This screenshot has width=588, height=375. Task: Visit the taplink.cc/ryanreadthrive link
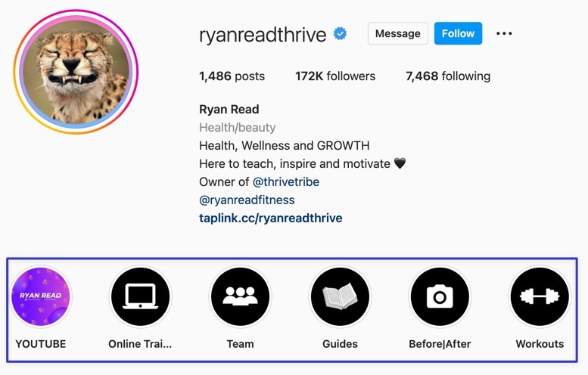(x=271, y=218)
